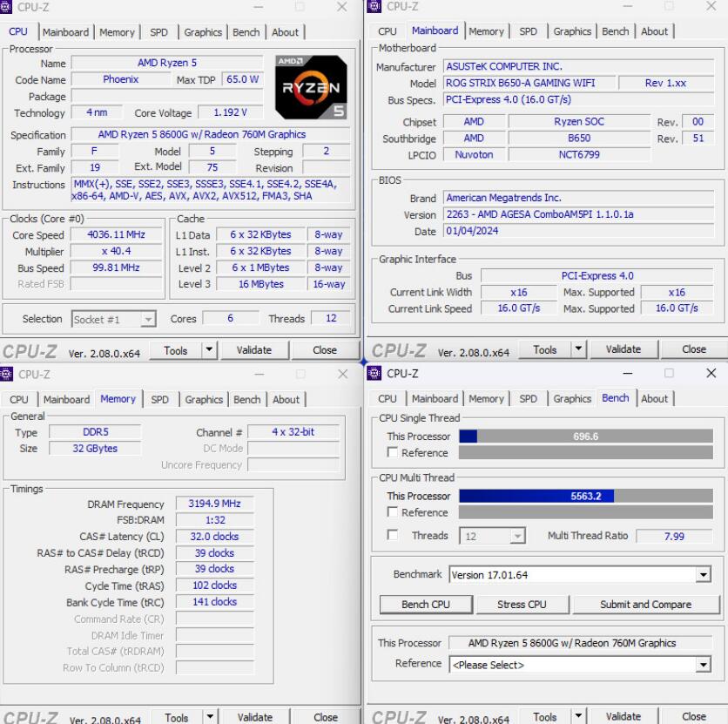Open the Graphics tab in the Mainboard window
728x724 pixels.
pos(572,31)
